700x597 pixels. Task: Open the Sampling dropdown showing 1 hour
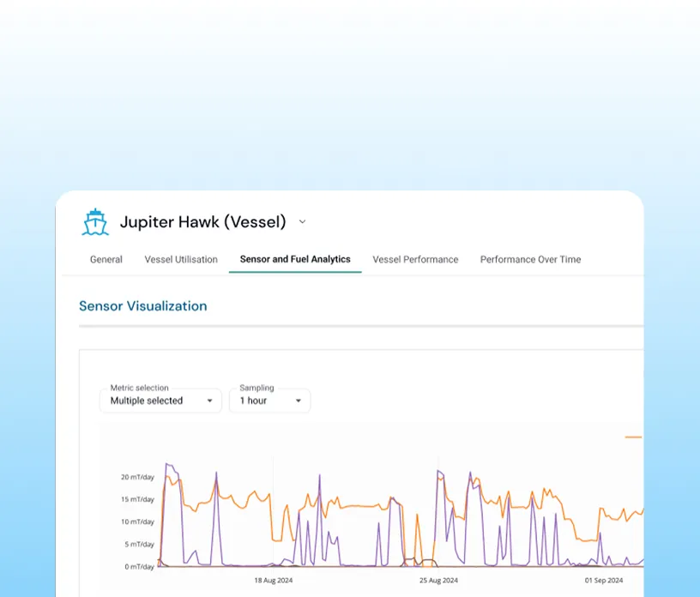click(269, 401)
